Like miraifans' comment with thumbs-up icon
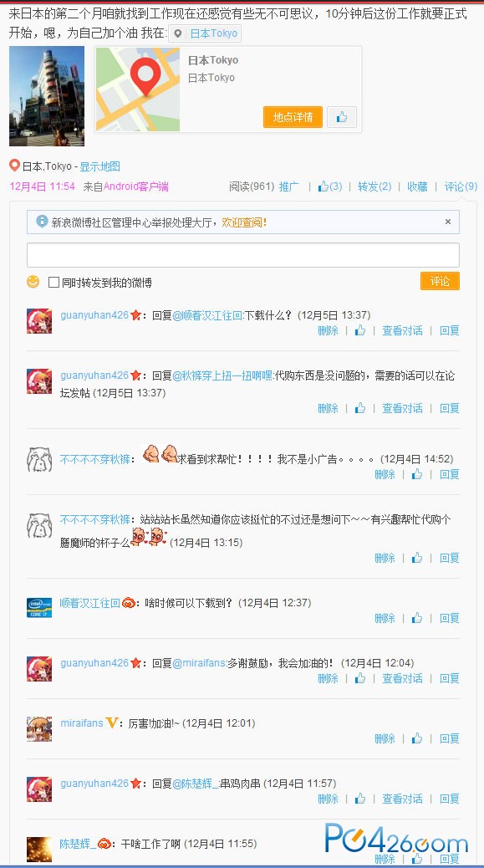 click(417, 738)
